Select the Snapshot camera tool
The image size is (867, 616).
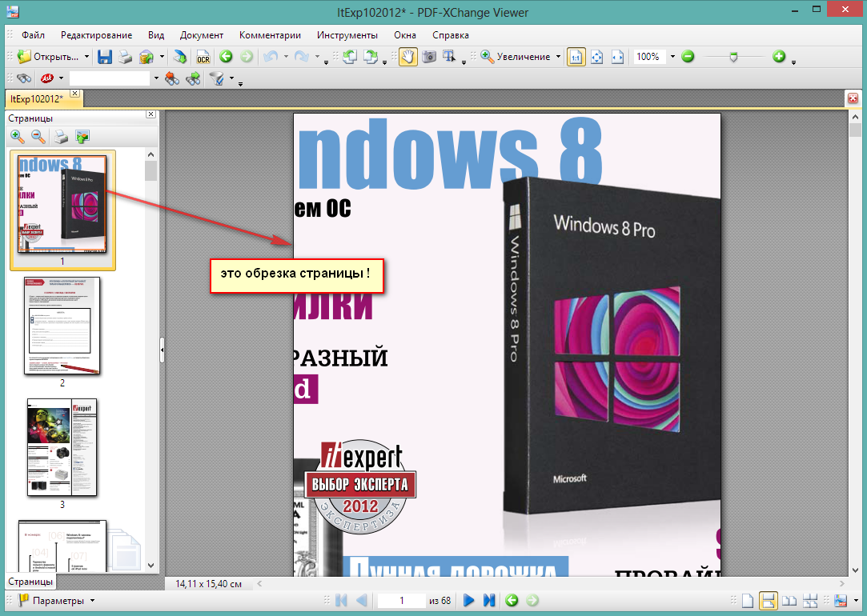coord(429,56)
